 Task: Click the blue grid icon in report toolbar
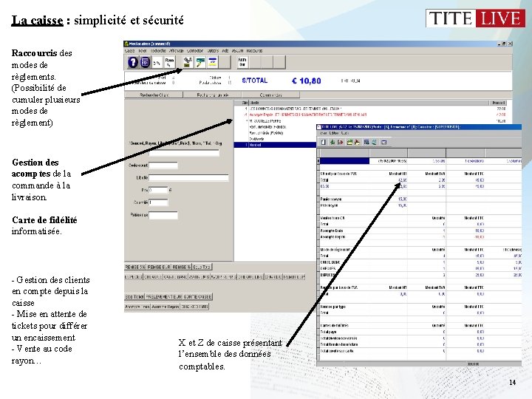[366, 143]
